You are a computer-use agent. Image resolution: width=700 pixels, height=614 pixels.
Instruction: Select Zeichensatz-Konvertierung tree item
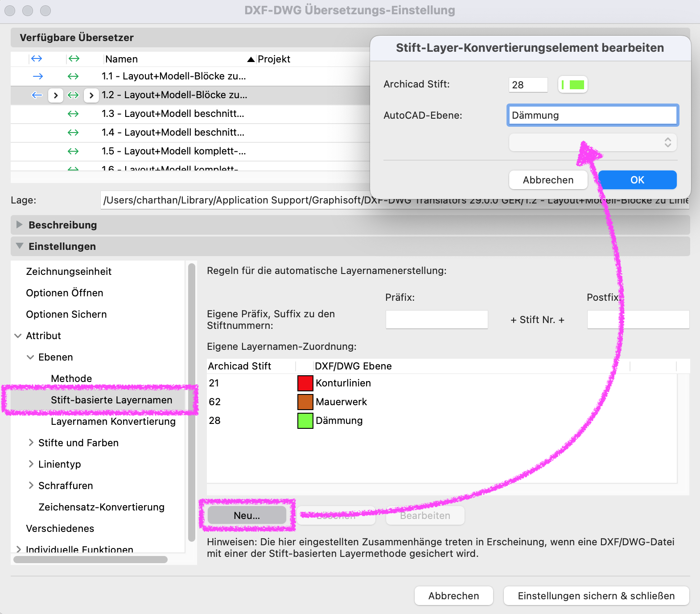[101, 507]
